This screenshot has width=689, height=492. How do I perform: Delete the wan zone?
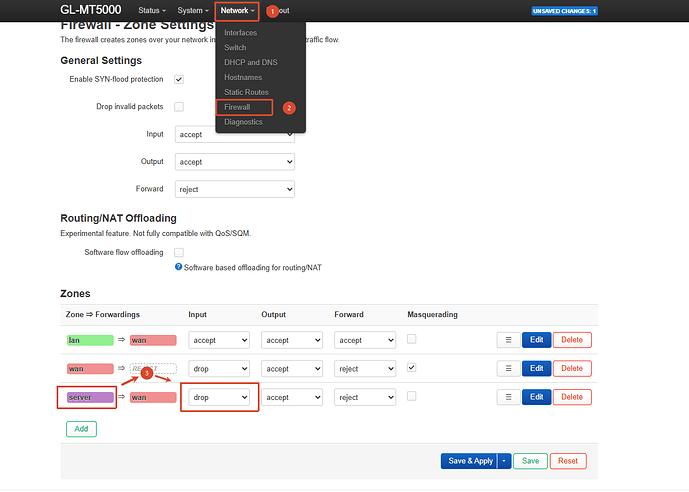572,369
